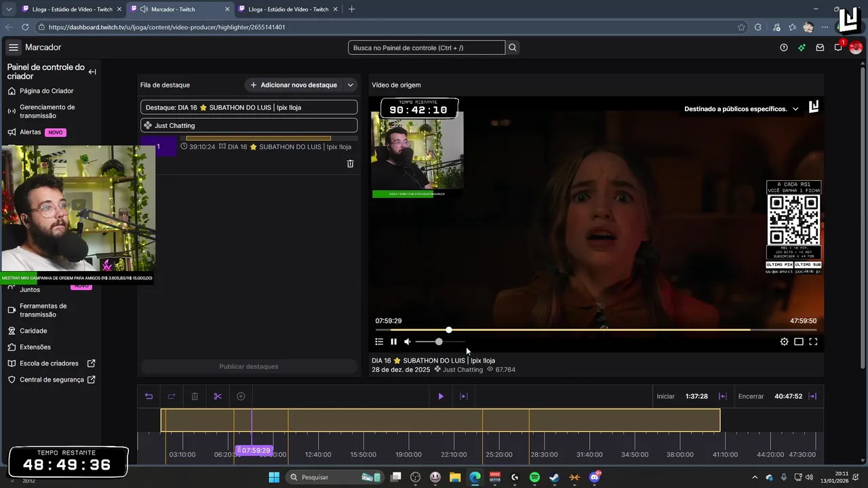Pause the source video
This screenshot has height=488, width=868.
[x=393, y=342]
